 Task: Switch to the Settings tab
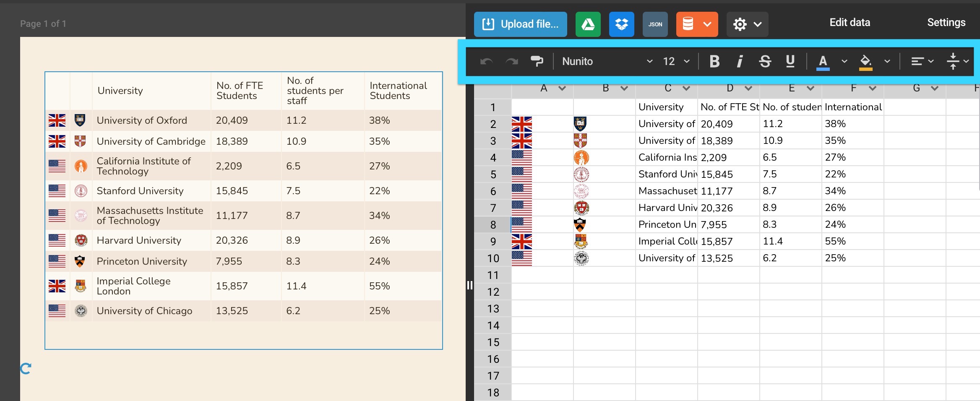(946, 23)
